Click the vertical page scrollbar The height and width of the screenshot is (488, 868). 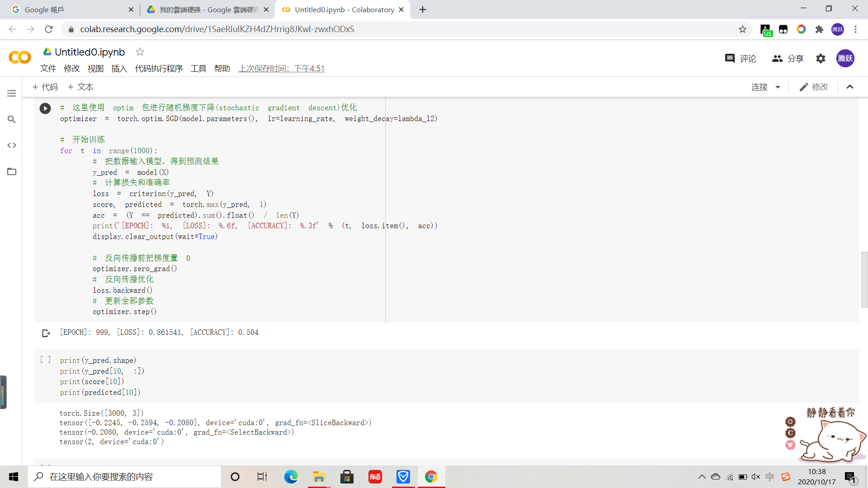coord(864,279)
